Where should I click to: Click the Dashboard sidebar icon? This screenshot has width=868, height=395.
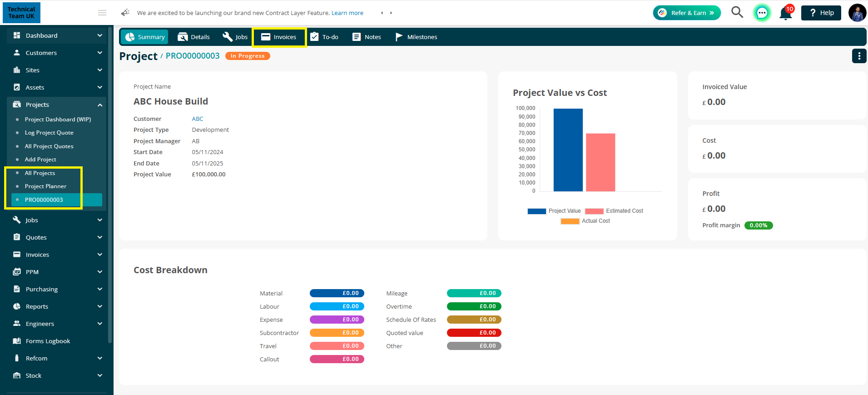coord(17,35)
